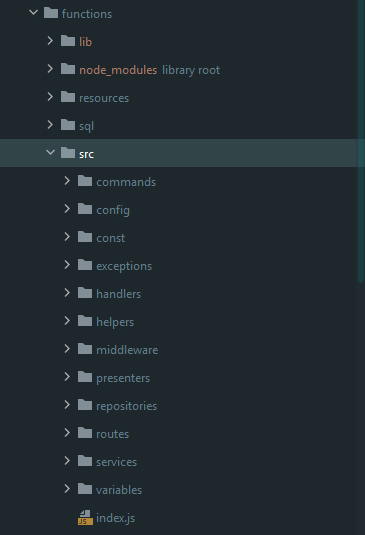The width and height of the screenshot is (365, 535).
Task: Collapse the src folder chevron
Action: 50,153
